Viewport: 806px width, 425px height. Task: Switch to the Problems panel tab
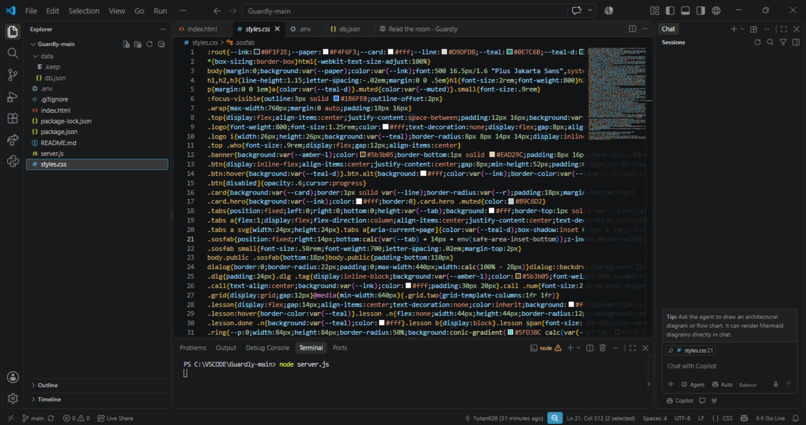point(193,348)
